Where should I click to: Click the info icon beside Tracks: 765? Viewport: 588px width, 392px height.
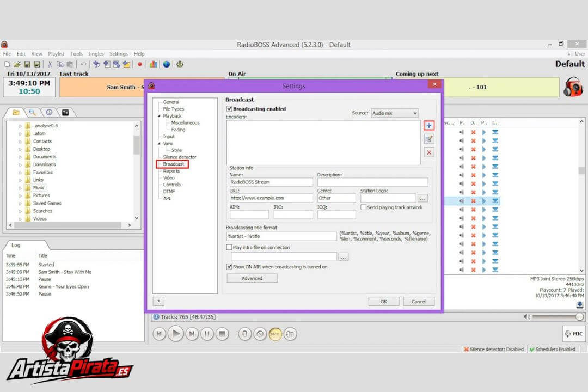point(156,317)
